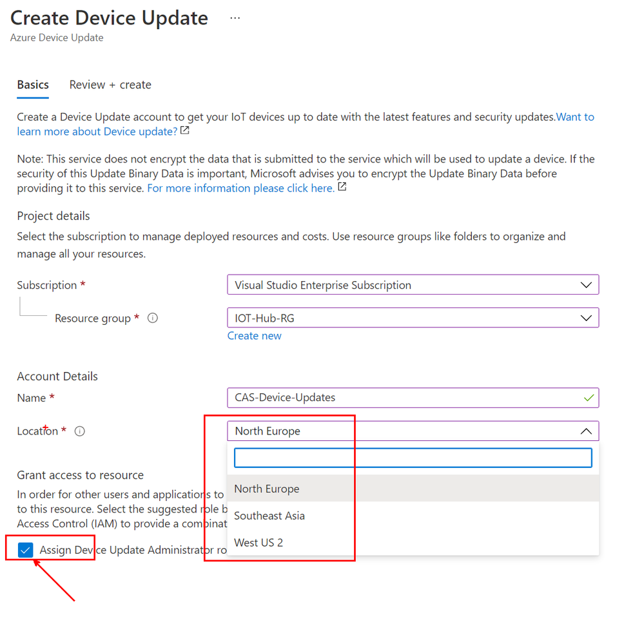This screenshot has width=644, height=644.
Task: Click the Create new resource group link
Action: (254, 336)
